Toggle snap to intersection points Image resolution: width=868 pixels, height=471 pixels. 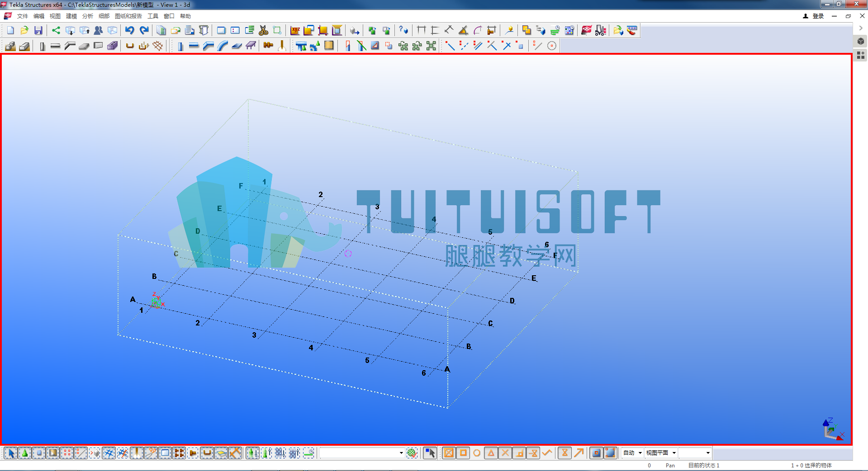click(505, 452)
